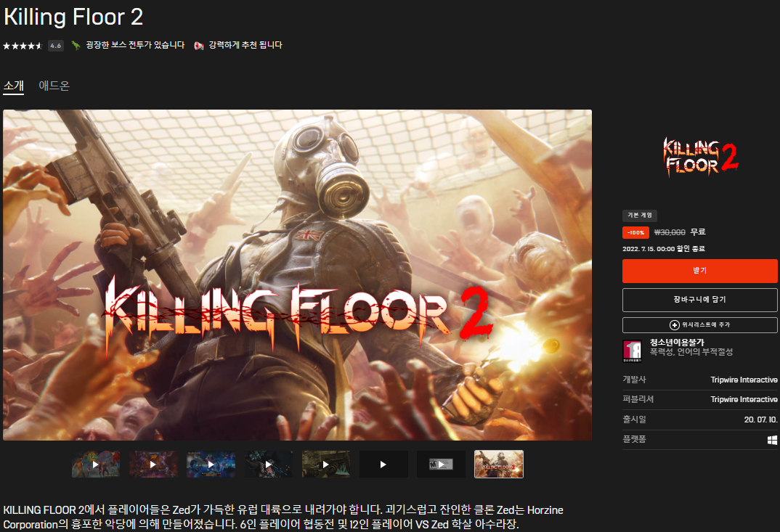Open Tripwire Interactive publisher link
The image size is (780, 532).
point(744,400)
